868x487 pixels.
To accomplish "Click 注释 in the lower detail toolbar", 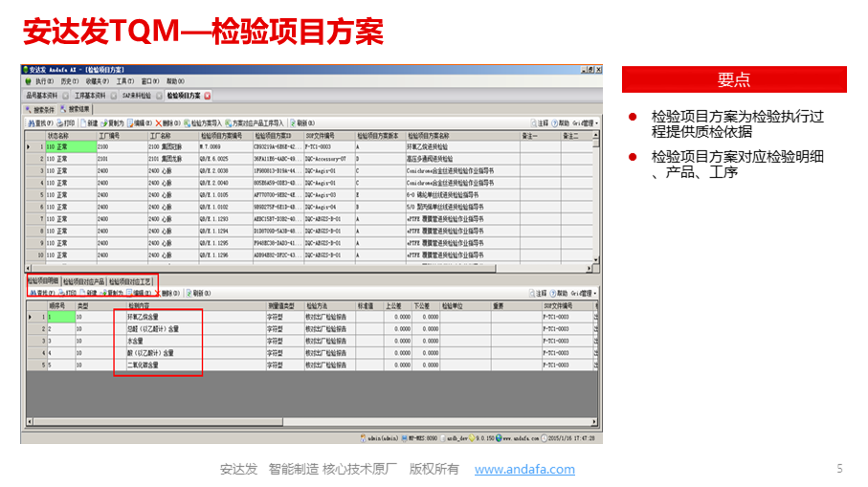I will tap(538, 293).
